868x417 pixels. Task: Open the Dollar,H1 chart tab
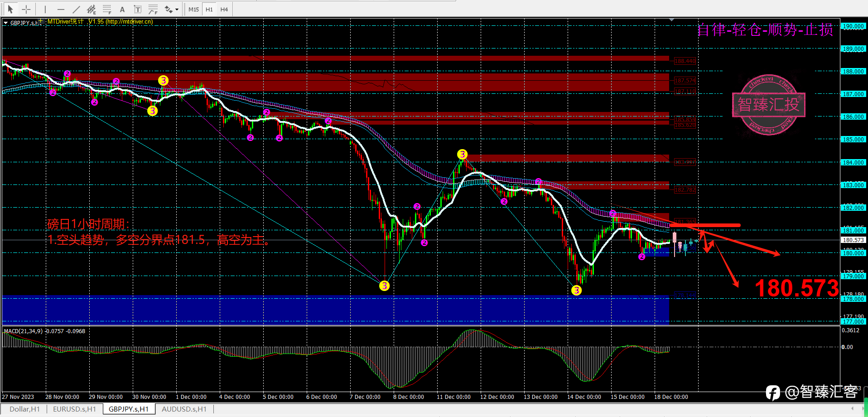click(x=24, y=409)
